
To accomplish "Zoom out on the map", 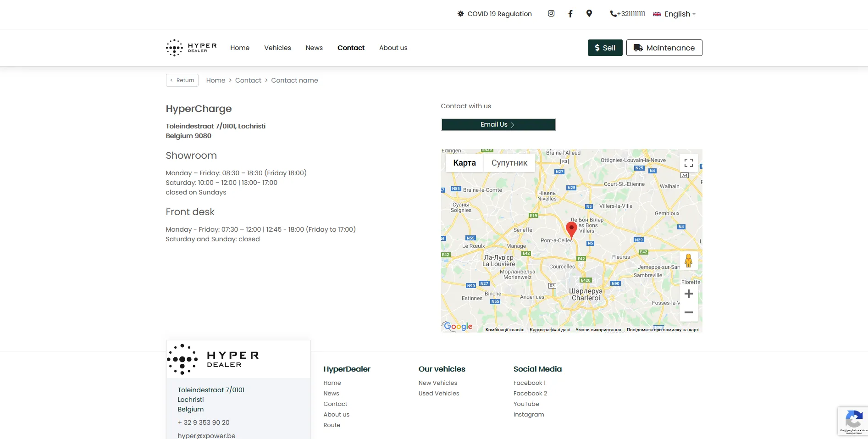I will click(688, 312).
